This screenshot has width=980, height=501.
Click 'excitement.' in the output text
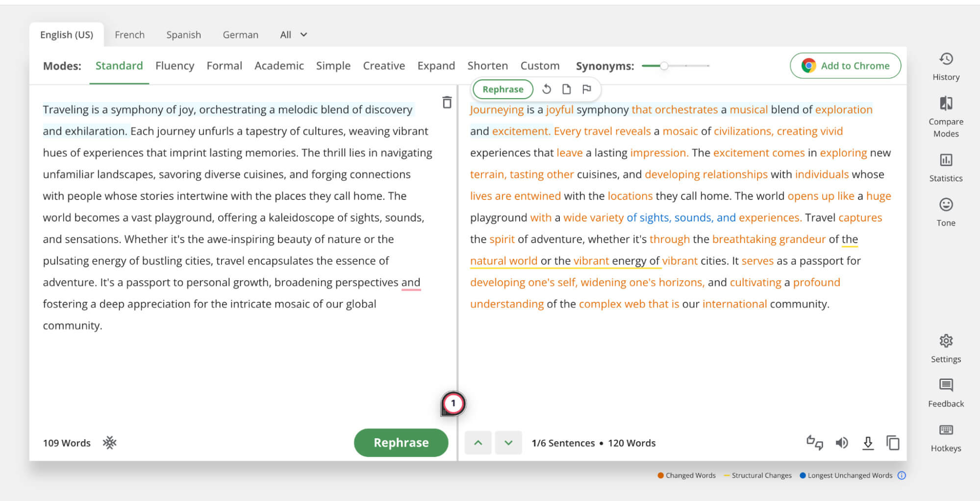[x=522, y=131]
